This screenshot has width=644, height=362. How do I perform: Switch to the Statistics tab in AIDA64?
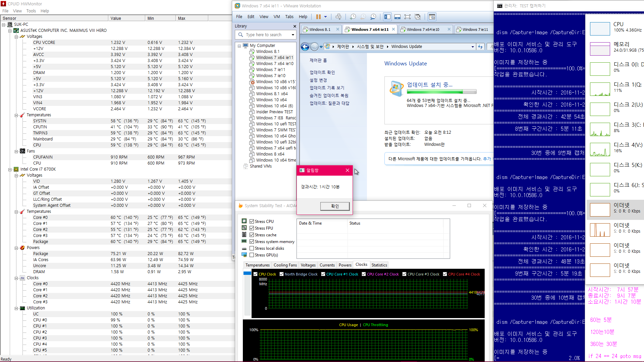click(379, 265)
